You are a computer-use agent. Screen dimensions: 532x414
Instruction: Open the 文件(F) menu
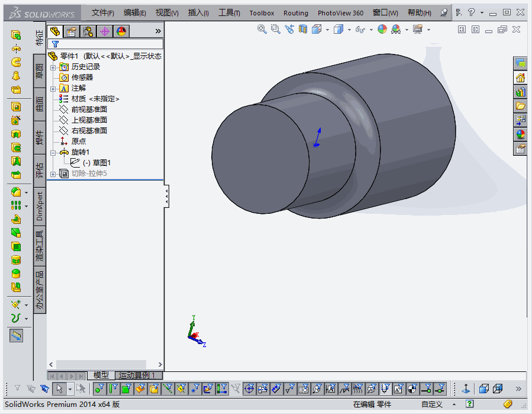coord(102,13)
